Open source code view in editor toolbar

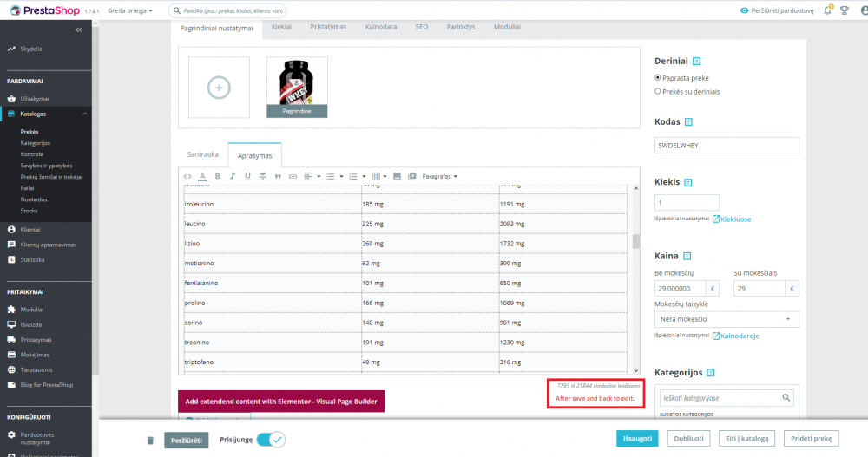tap(187, 177)
